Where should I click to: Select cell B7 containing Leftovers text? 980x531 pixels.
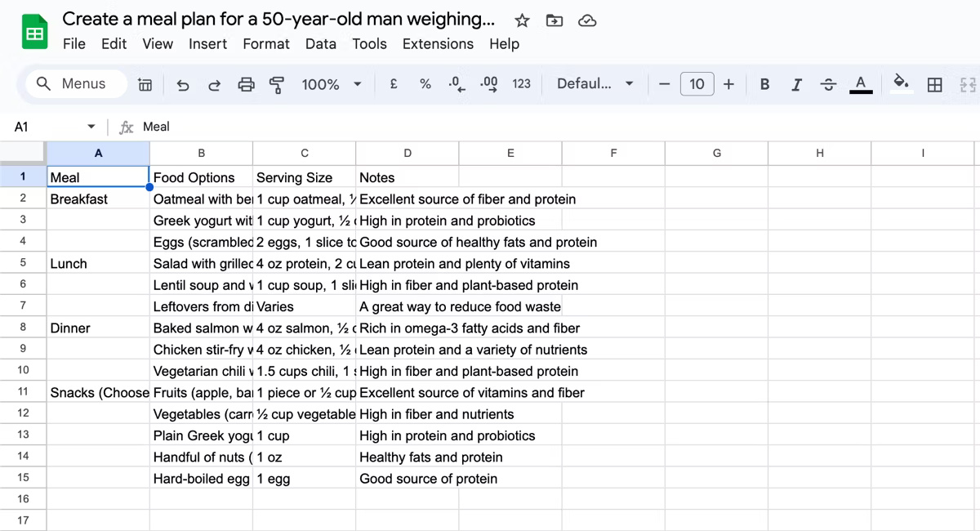[x=201, y=306]
